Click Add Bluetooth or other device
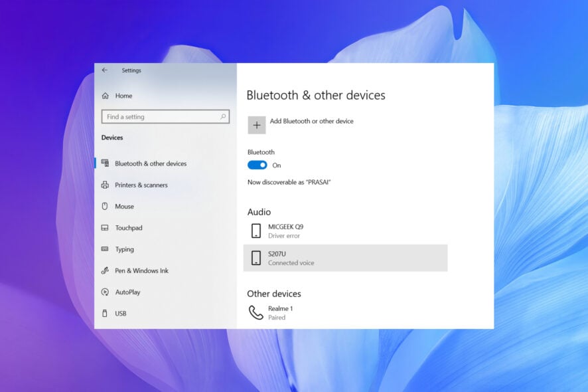The image size is (588, 392). pos(311,122)
